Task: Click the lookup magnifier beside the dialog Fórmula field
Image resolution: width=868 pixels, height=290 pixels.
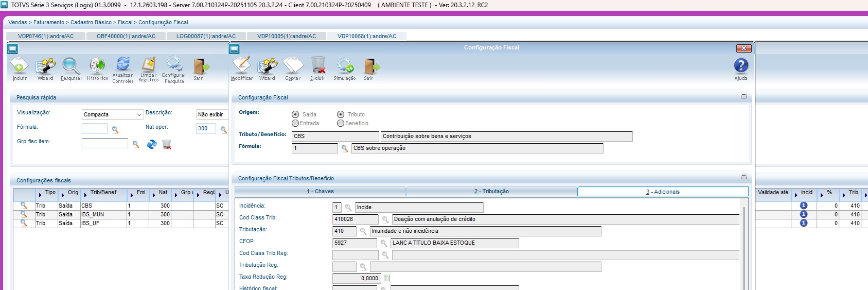Action: point(345,148)
